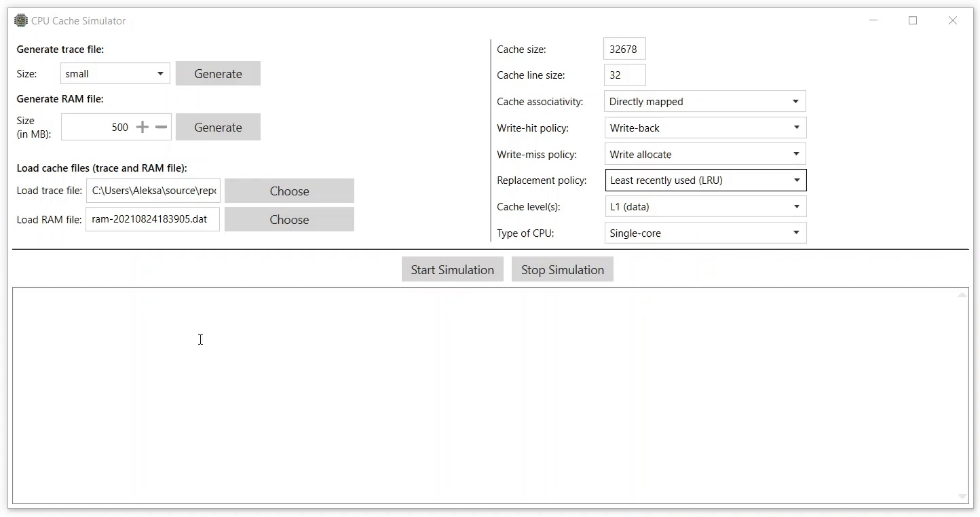Image resolution: width=980 pixels, height=517 pixels.
Task: Increase RAM size with the plus icon
Action: point(142,127)
